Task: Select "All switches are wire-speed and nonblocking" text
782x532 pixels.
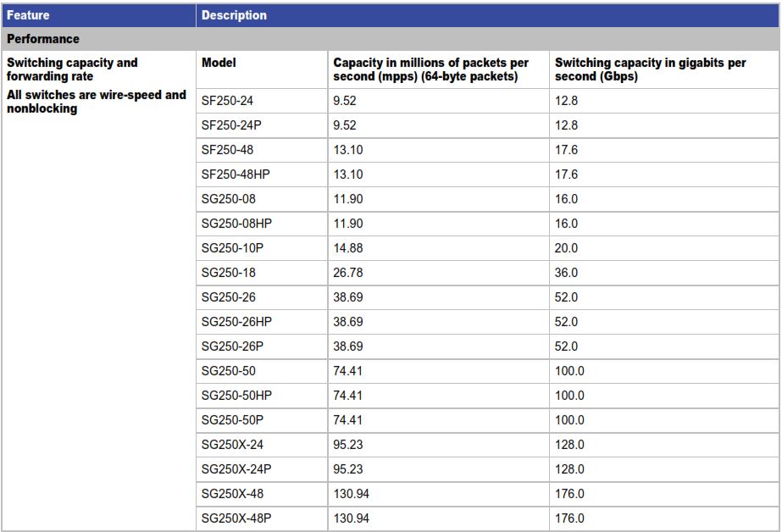Action: pyautogui.click(x=97, y=102)
